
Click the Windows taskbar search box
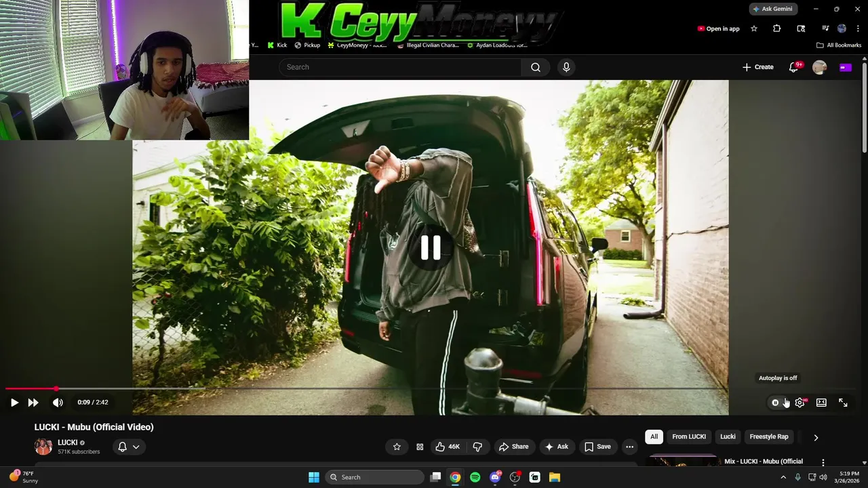click(x=374, y=477)
